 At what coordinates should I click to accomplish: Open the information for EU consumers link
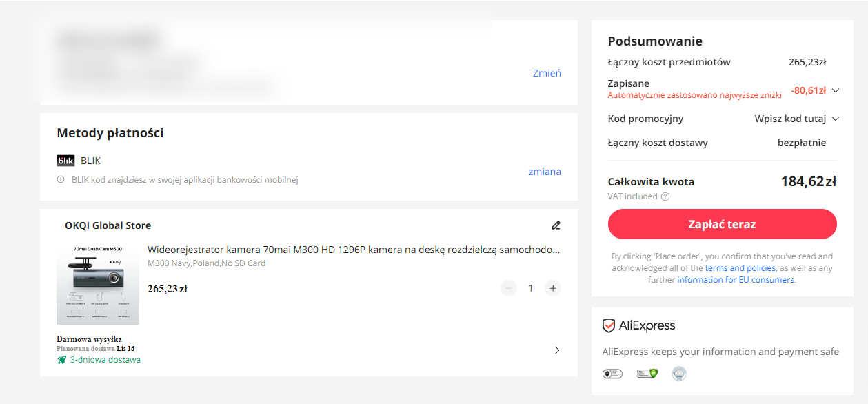point(736,280)
